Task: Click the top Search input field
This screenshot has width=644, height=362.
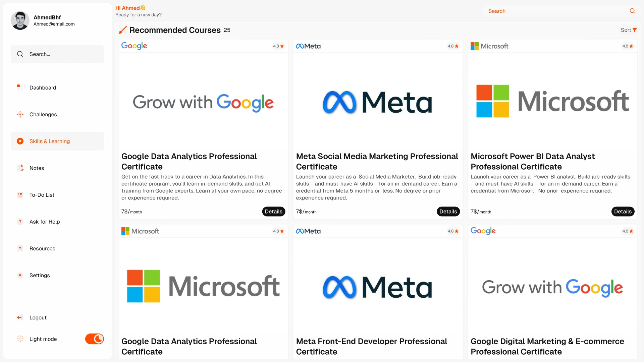Action: pos(562,11)
